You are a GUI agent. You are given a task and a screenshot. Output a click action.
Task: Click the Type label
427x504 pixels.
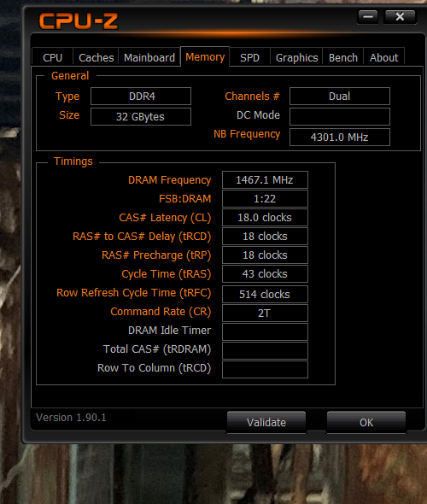click(x=67, y=97)
